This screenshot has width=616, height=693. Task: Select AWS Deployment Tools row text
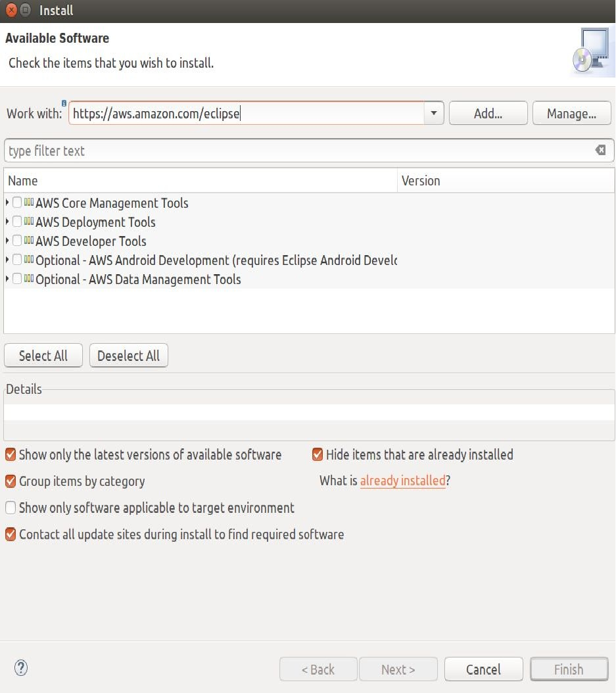pyautogui.click(x=95, y=222)
